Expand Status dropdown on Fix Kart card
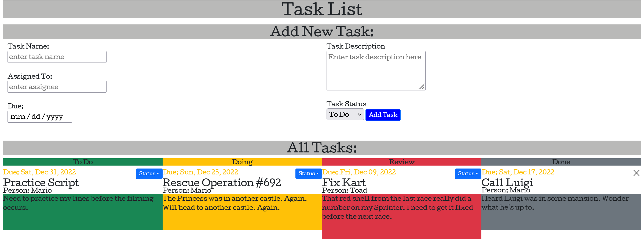 pos(468,174)
